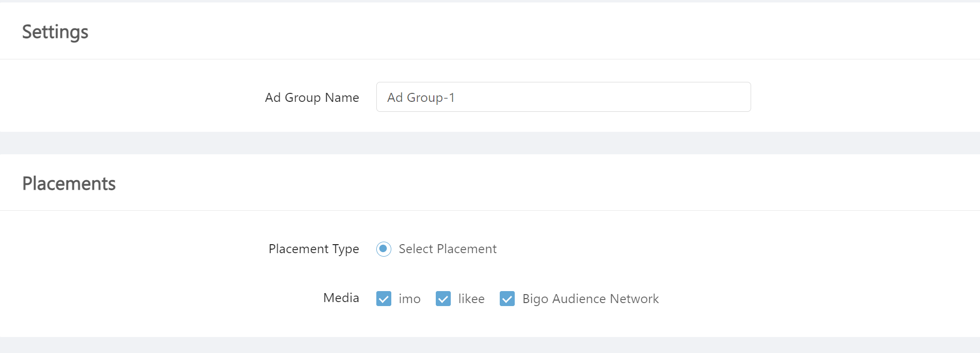This screenshot has height=353, width=980.
Task: Click the gray divider between Settings and Placements
Action: click(490, 143)
